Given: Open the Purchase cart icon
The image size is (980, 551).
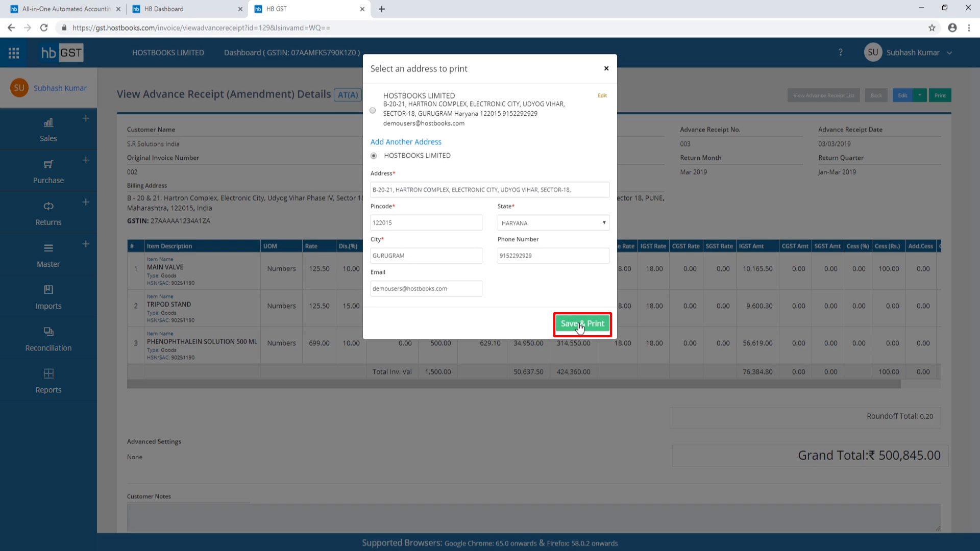Looking at the screenshot, I should point(48,164).
